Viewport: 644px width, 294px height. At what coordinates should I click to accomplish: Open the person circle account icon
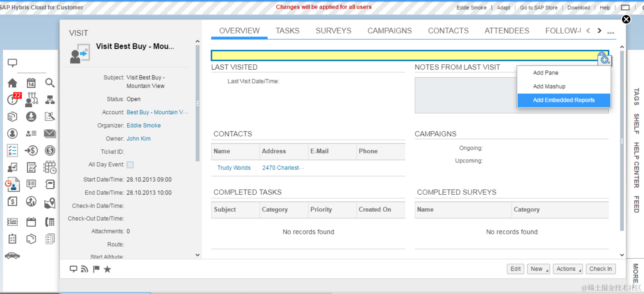pyautogui.click(x=12, y=133)
